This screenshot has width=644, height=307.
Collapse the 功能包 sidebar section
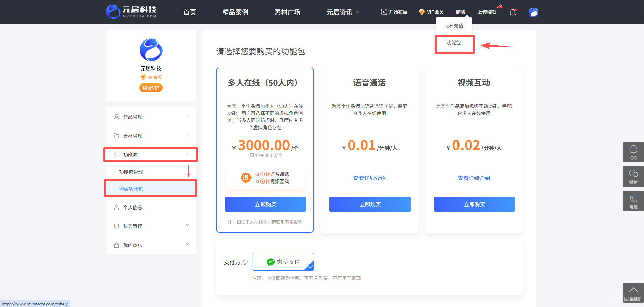(x=151, y=155)
